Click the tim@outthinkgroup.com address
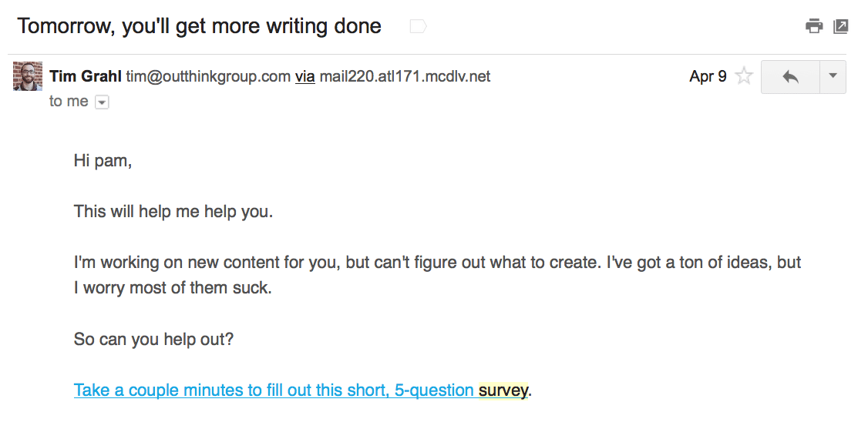Screen dimensions: 868x439 pyautogui.click(x=208, y=76)
